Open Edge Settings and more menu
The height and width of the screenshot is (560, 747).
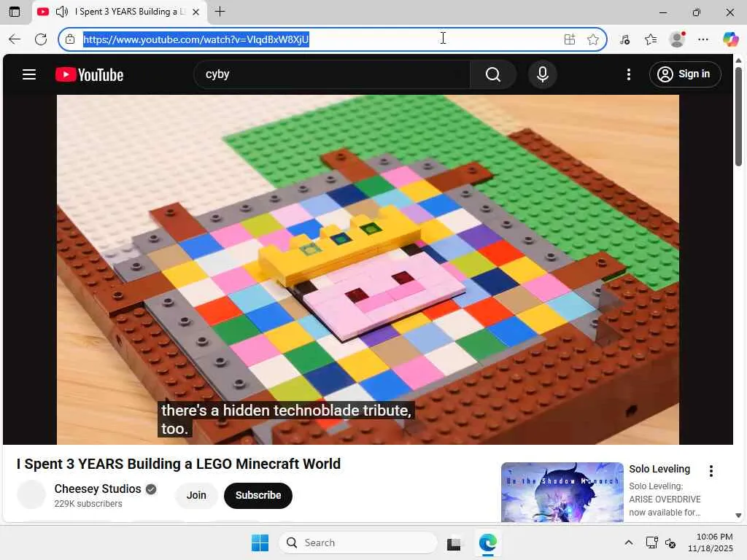703,39
